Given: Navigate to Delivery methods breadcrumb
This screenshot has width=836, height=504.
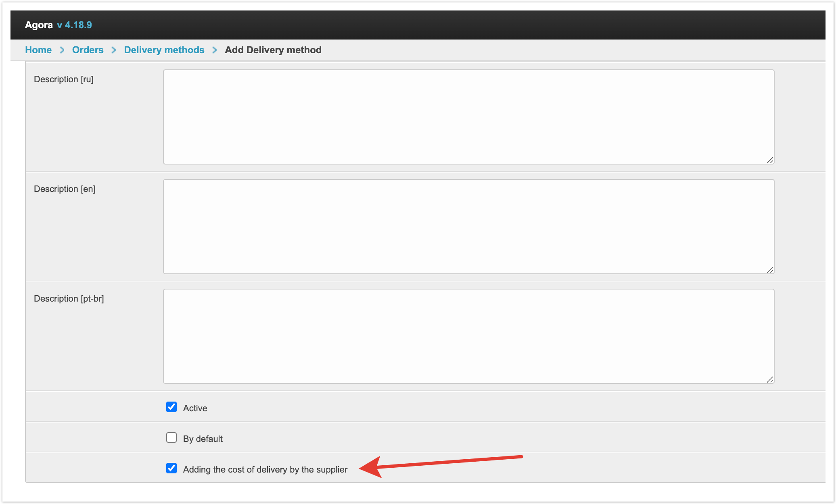Looking at the screenshot, I should 164,50.
